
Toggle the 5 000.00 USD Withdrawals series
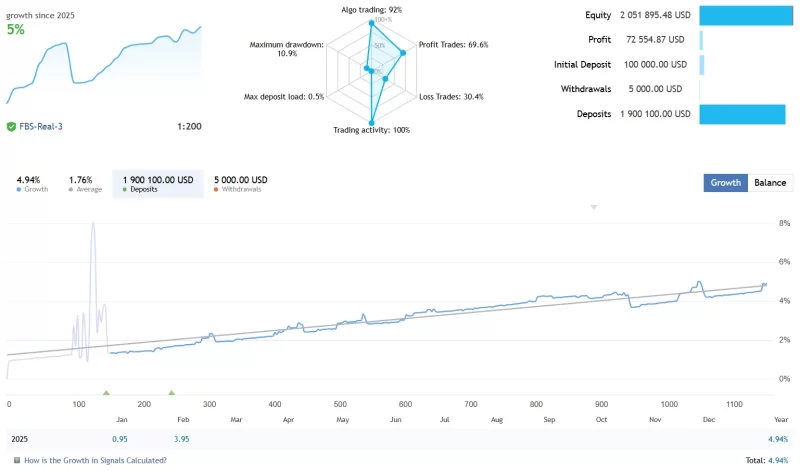coord(240,184)
